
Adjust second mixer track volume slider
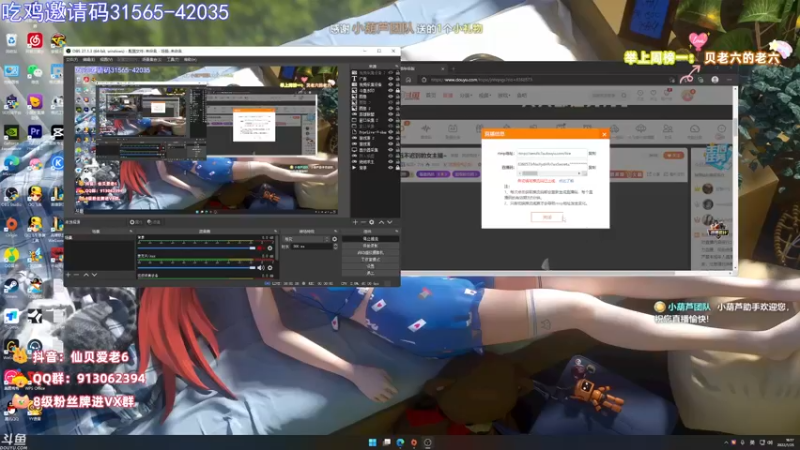[x=197, y=267]
